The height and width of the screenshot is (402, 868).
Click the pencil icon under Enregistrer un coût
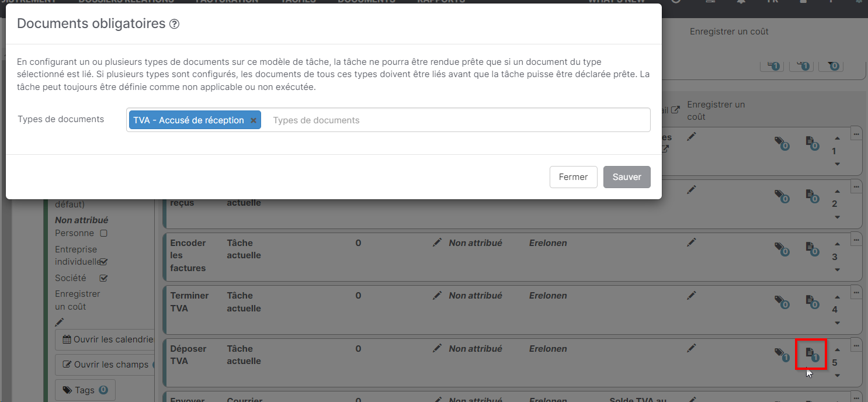click(x=59, y=321)
